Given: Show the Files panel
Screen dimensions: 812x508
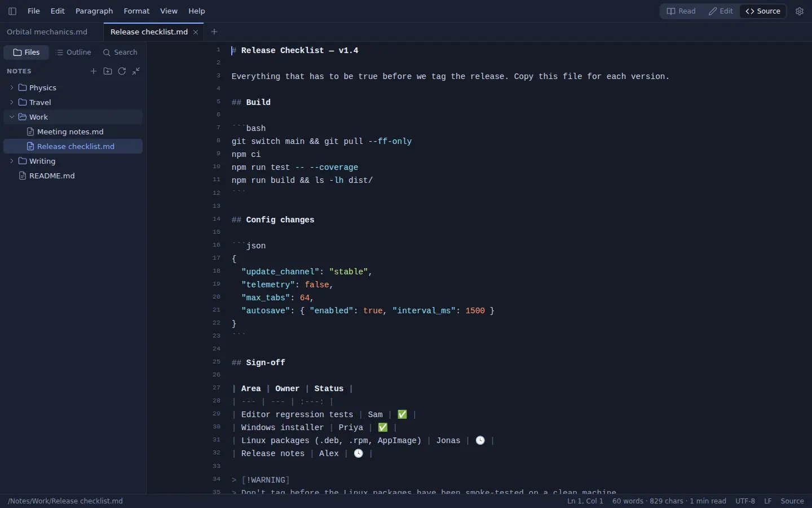Looking at the screenshot, I should (27, 52).
